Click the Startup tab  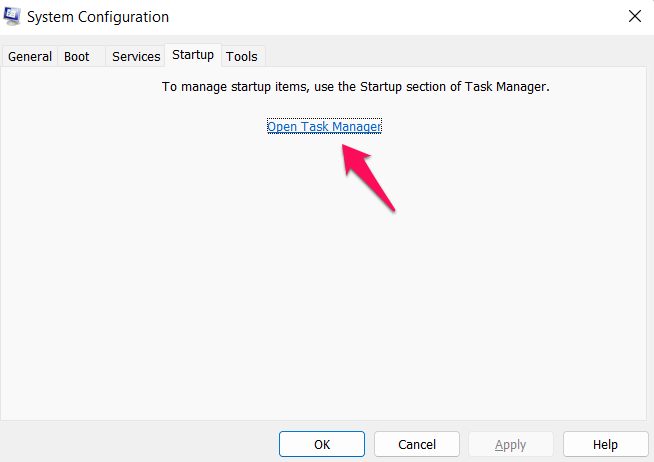(192, 55)
